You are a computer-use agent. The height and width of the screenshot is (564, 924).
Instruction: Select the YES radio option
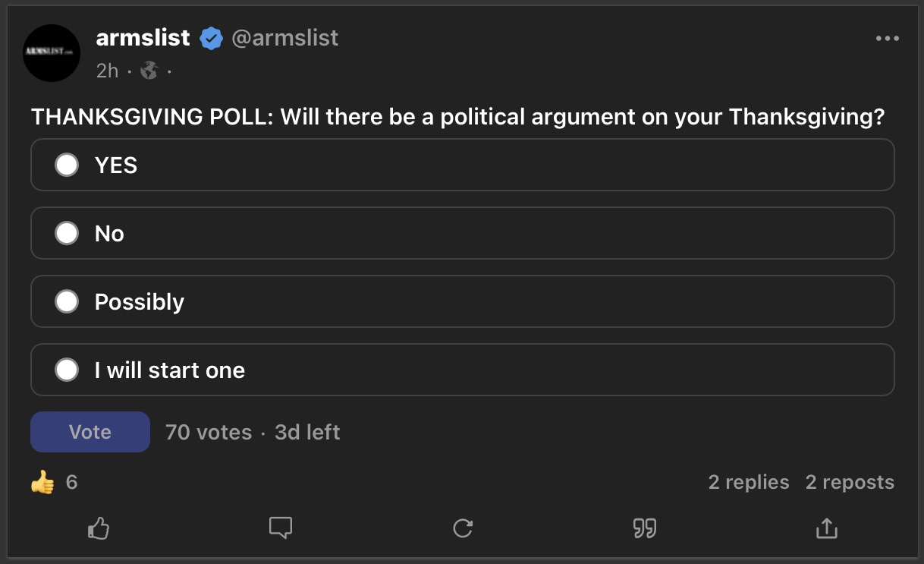point(67,165)
